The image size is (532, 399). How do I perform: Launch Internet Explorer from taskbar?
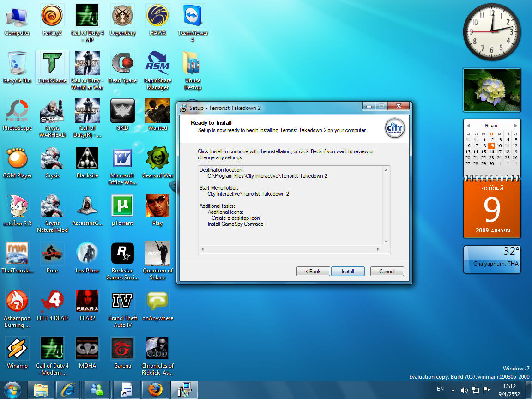[68, 390]
